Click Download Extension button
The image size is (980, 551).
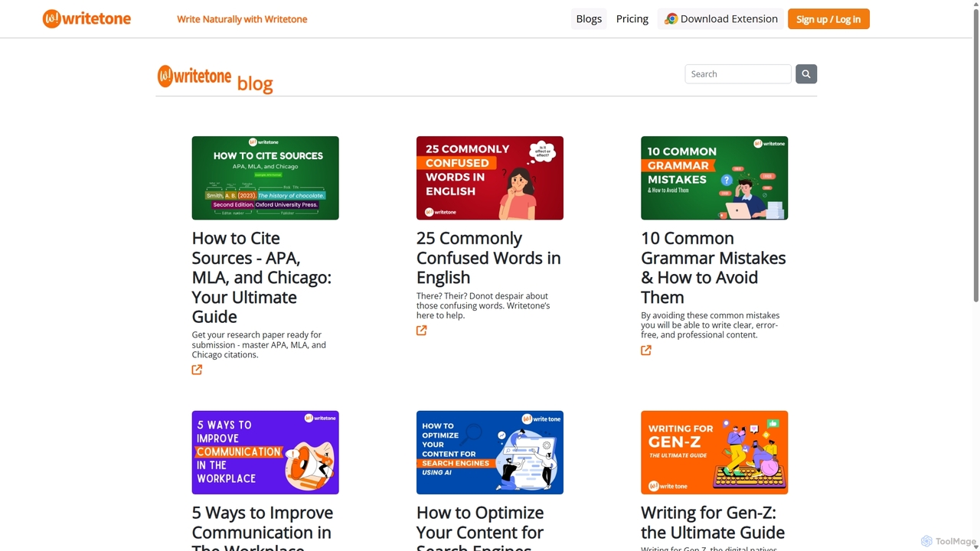tap(721, 19)
